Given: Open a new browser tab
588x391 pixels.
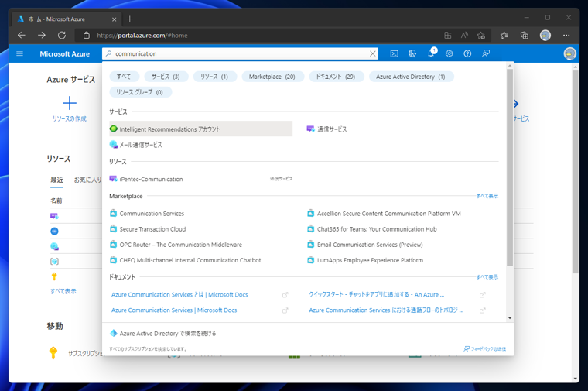Looking at the screenshot, I should coord(130,19).
